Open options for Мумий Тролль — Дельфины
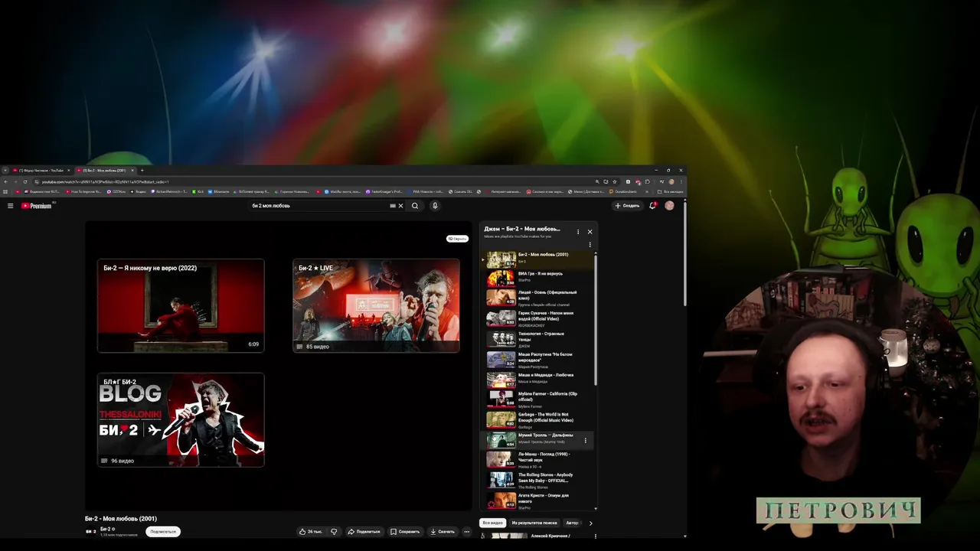This screenshot has height=551, width=980. 586,440
